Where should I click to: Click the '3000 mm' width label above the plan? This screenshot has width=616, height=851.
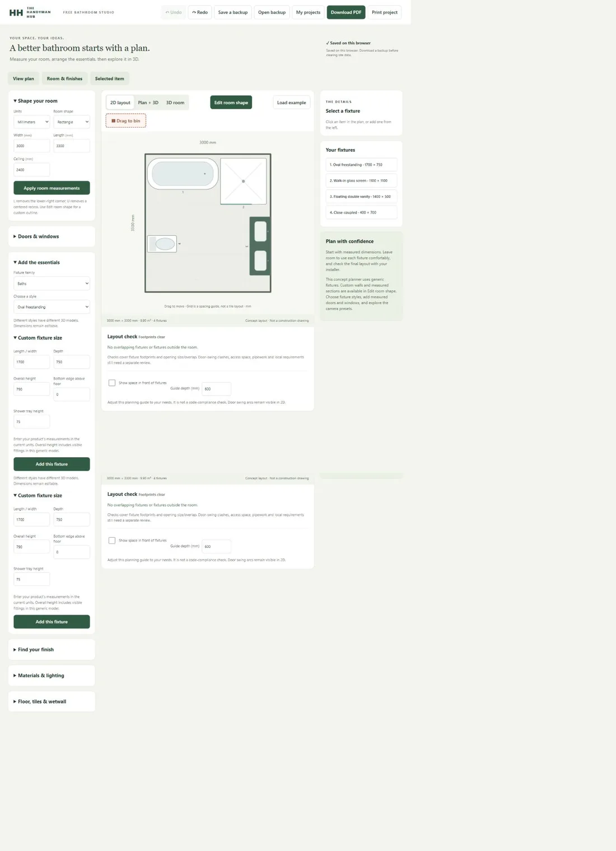point(208,142)
